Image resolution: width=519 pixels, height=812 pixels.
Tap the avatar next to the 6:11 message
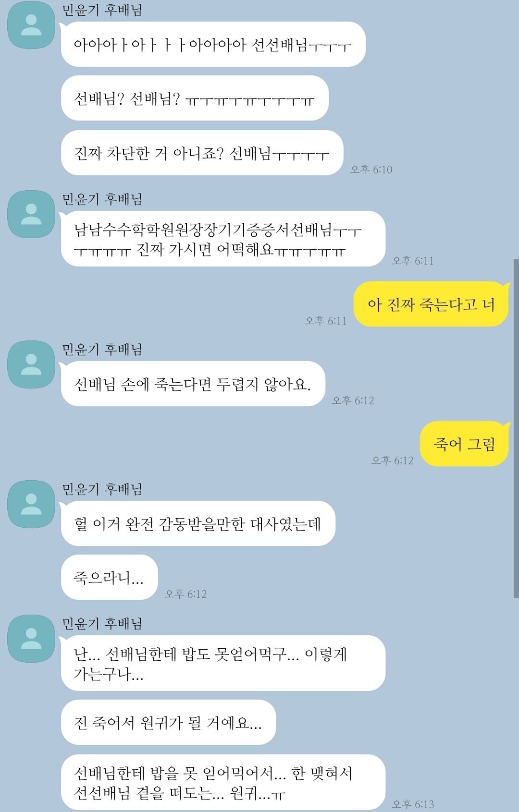click(x=31, y=214)
